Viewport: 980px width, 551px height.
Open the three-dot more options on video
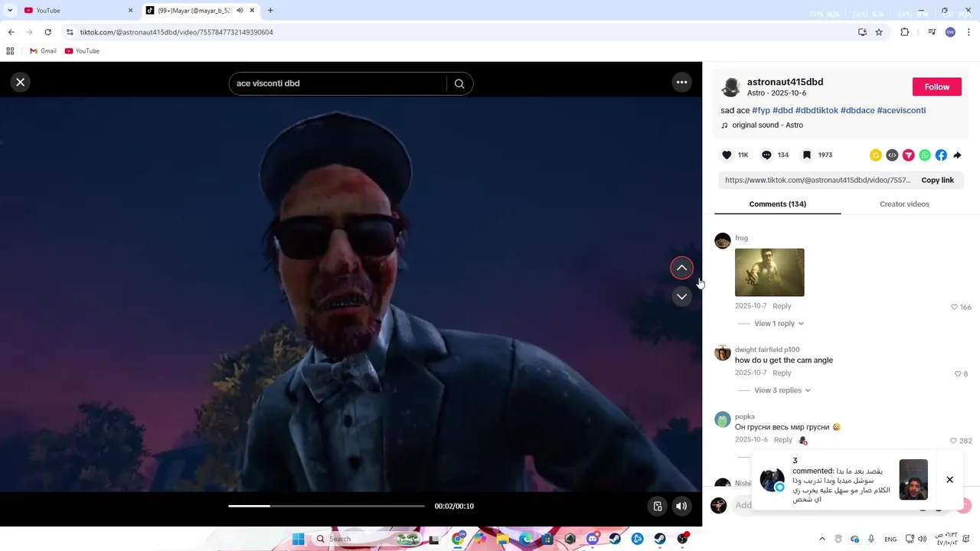pos(681,82)
